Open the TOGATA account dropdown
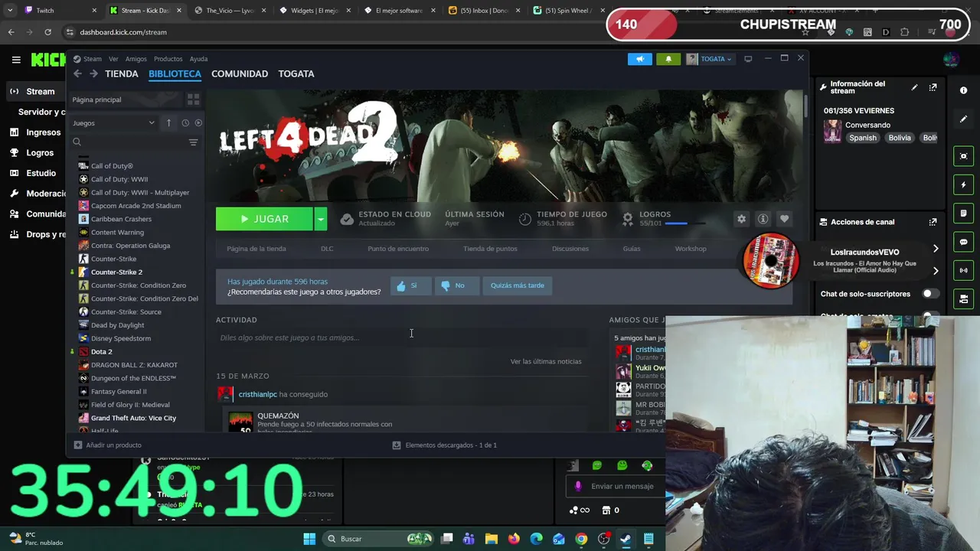 tap(710, 59)
